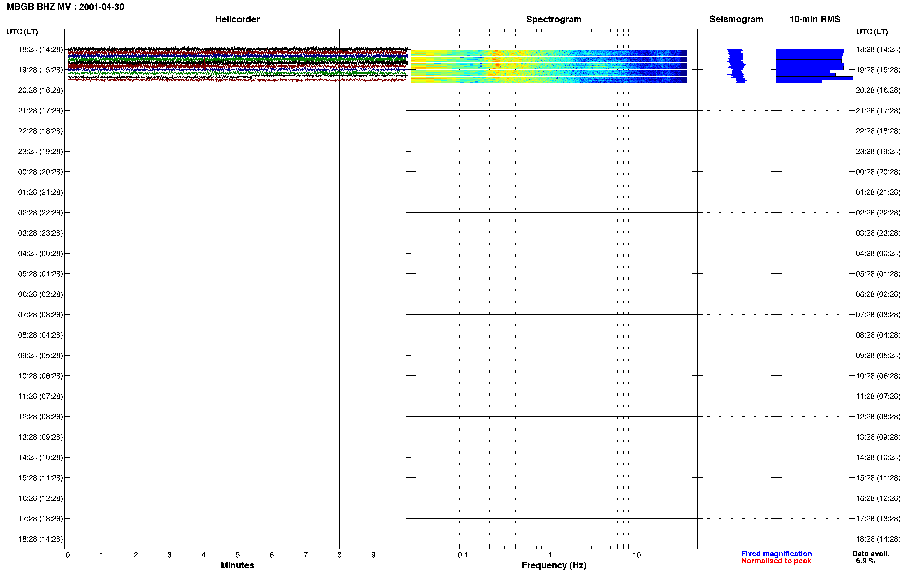Click the 'Fixed magnification' legend text

pos(776,554)
